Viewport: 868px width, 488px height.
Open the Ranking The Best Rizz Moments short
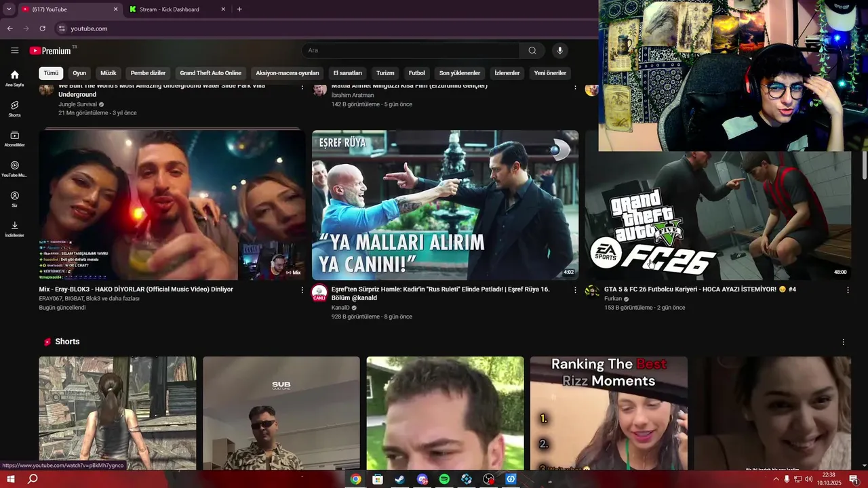[609, 413]
